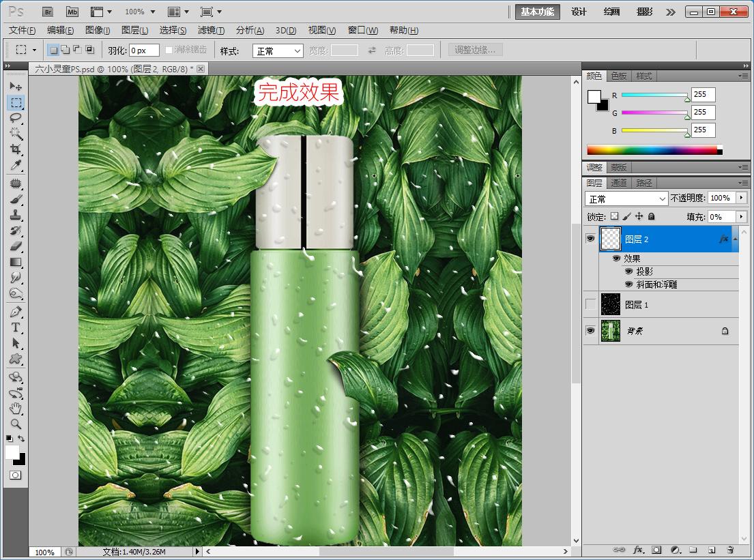Click the color spectrum ramp bar

652,150
